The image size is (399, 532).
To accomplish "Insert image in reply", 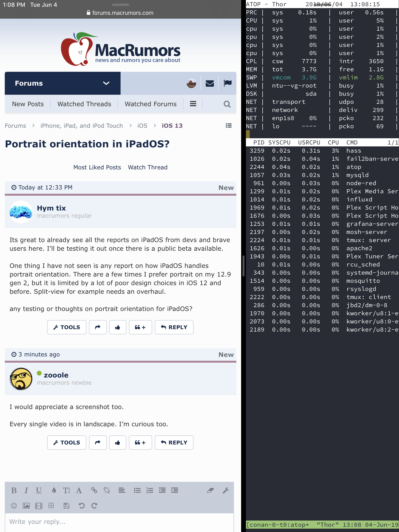I will coord(26,506).
